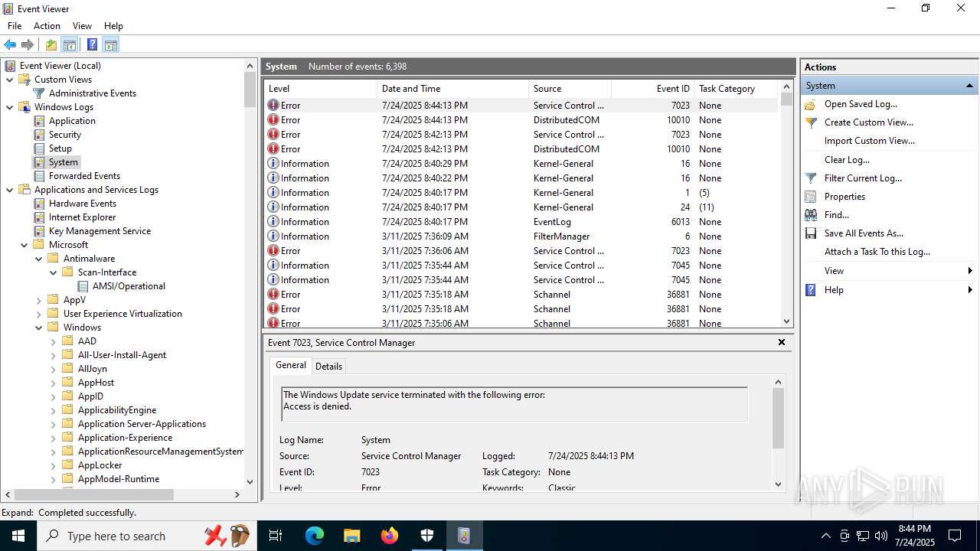Image resolution: width=980 pixels, height=551 pixels.
Task: Open the Windows Start menu
Action: 18,536
